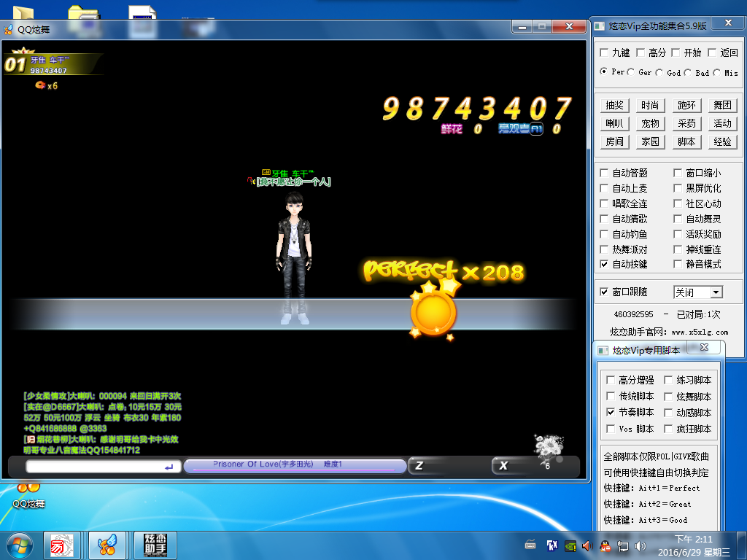The width and height of the screenshot is (747, 560).
Task: Toggle the 开始 checkbox
Action: click(676, 52)
